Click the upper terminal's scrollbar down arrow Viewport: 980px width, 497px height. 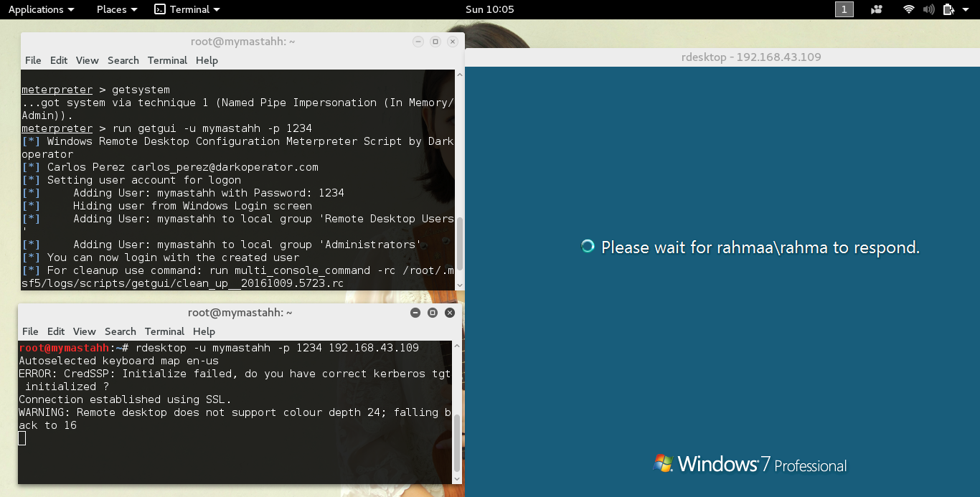click(460, 285)
